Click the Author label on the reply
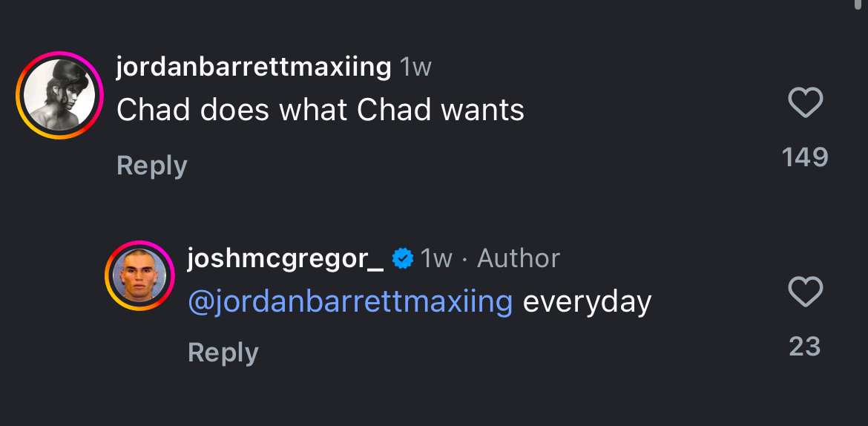The image size is (868, 426). click(518, 258)
